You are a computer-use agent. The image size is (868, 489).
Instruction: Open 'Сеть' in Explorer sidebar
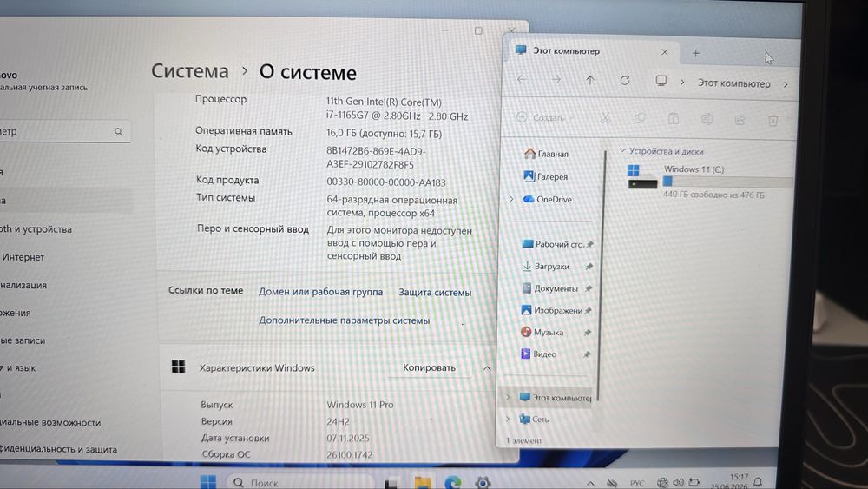pyautogui.click(x=534, y=419)
